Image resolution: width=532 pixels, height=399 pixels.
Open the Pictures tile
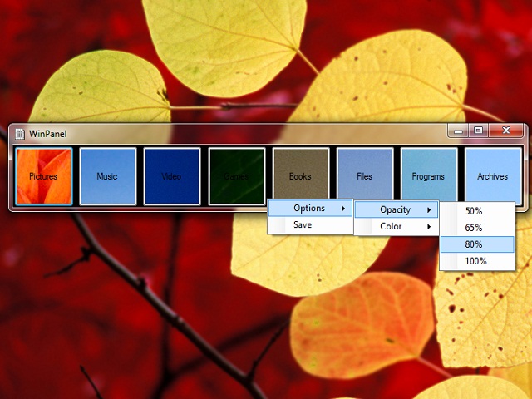[44, 176]
